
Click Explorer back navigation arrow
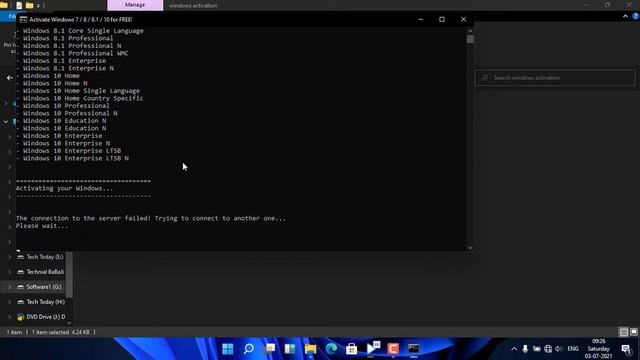[10, 78]
